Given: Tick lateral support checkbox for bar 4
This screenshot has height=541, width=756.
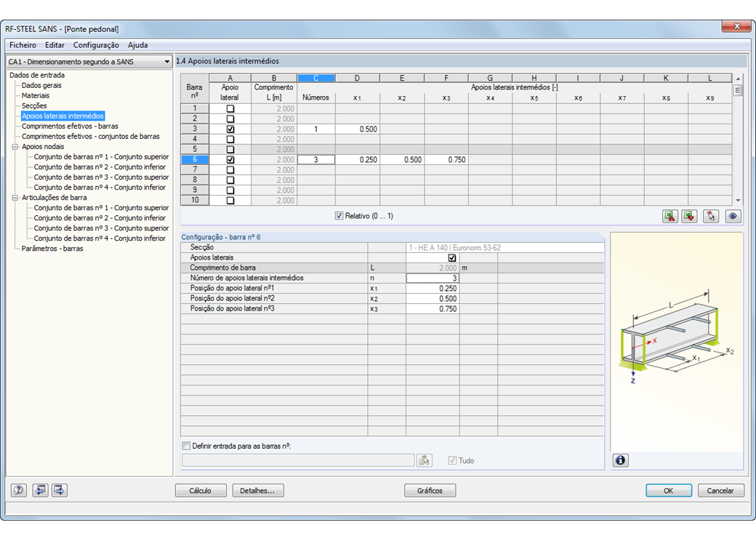Looking at the screenshot, I should click(230, 140).
